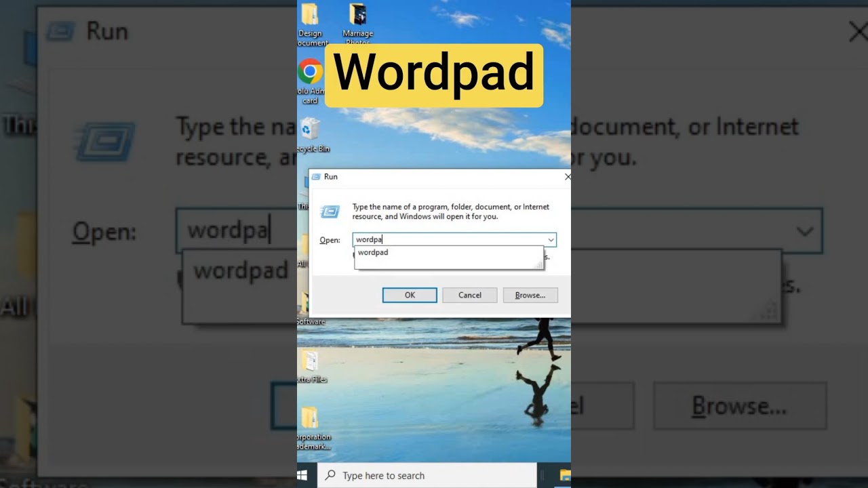Open the Recycle Bin desktop icon
The height and width of the screenshot is (488, 868).
[x=311, y=129]
